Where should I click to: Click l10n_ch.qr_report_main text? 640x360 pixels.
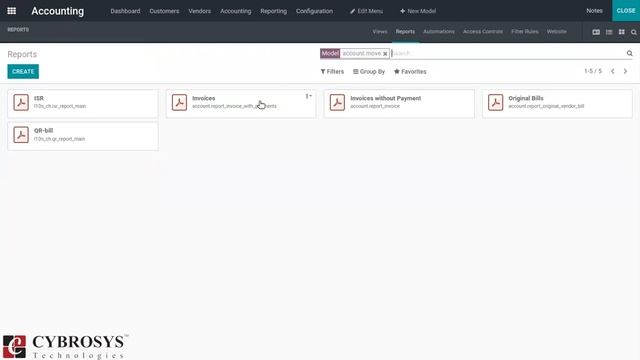tap(60, 139)
